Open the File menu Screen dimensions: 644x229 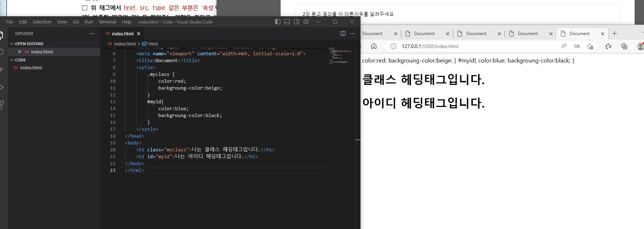tap(10, 22)
